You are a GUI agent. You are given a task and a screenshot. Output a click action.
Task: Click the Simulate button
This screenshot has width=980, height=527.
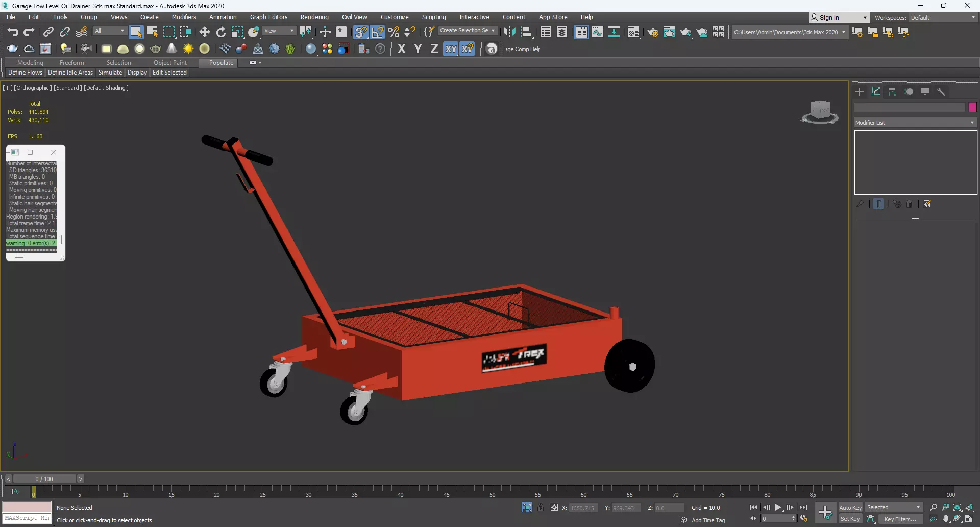[x=110, y=73]
